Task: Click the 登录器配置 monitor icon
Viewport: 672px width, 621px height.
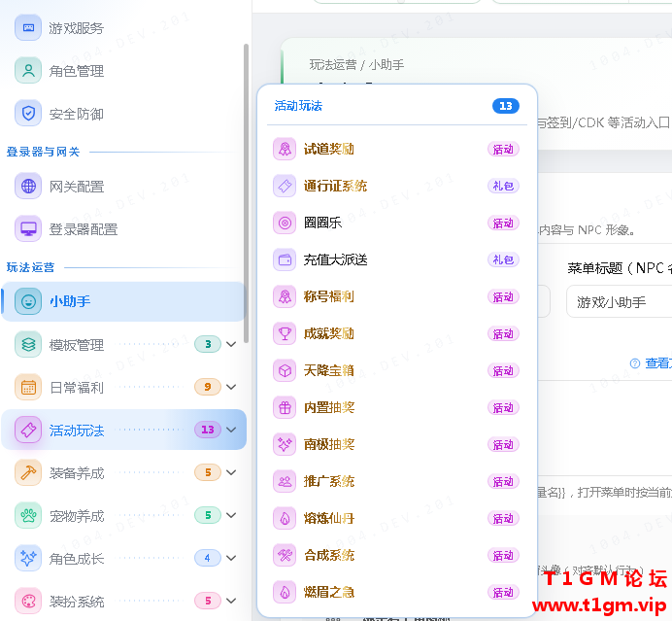Action: (28, 229)
